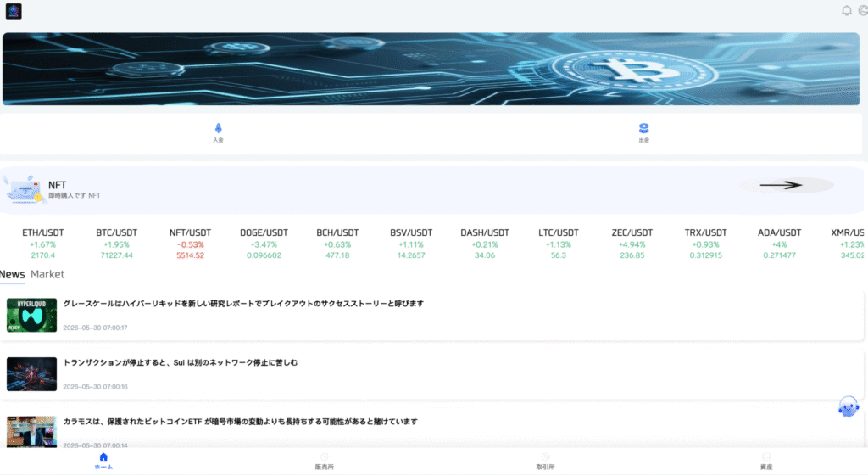
Task: Click the 即時購入です NFT subtitle
Action: pyautogui.click(x=75, y=196)
